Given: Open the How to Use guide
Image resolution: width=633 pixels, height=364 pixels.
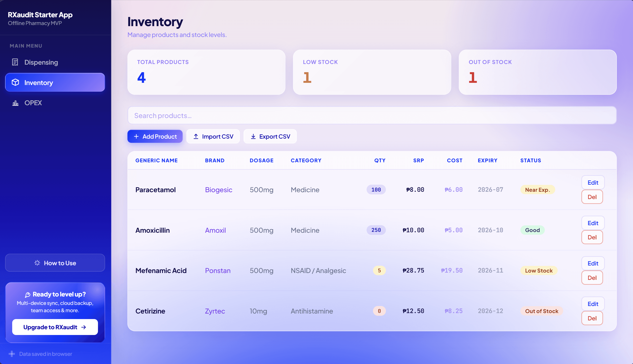Looking at the screenshot, I should [x=55, y=263].
